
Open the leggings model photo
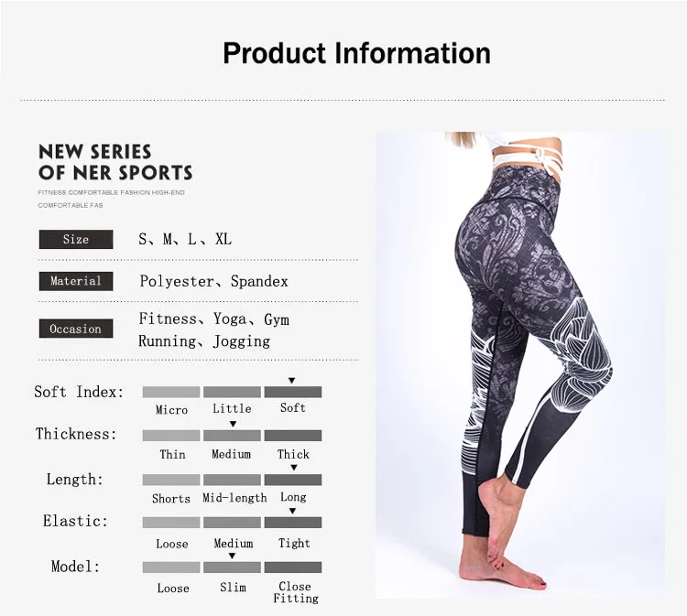[x=520, y=365]
